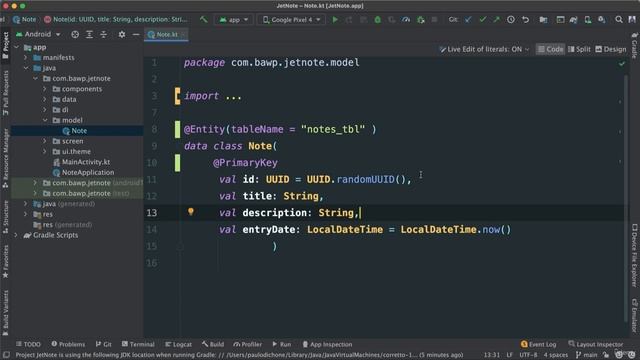Switch editor to Split view
Screen dimensions: 640x360
(579, 49)
